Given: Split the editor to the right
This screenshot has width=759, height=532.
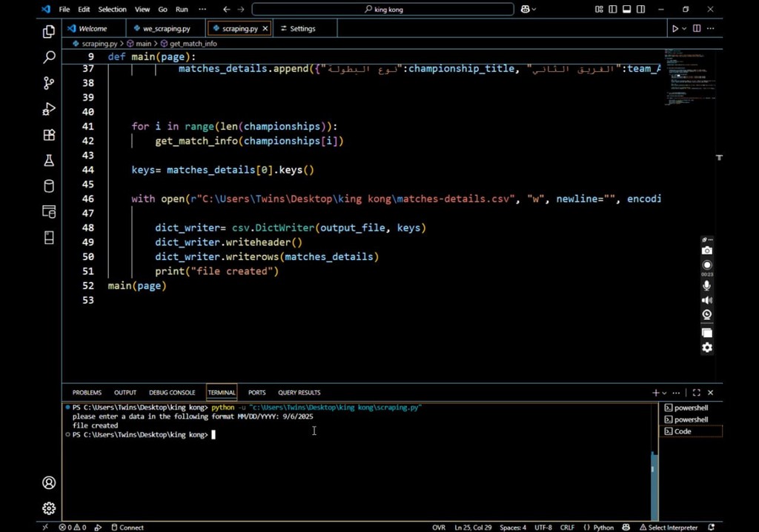Looking at the screenshot, I should (697, 29).
